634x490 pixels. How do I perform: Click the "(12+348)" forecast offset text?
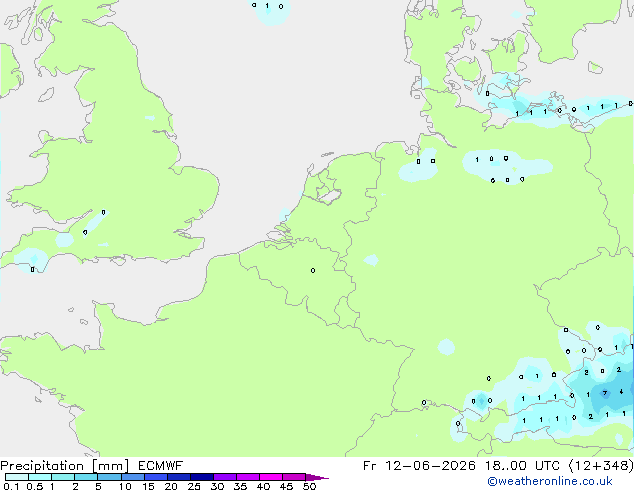pyautogui.click(x=601, y=466)
